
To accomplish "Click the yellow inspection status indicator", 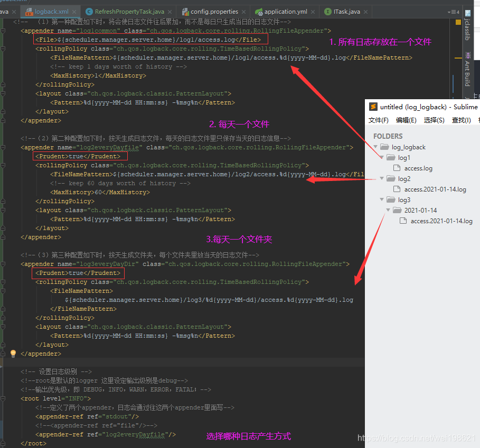I will [458, 22].
